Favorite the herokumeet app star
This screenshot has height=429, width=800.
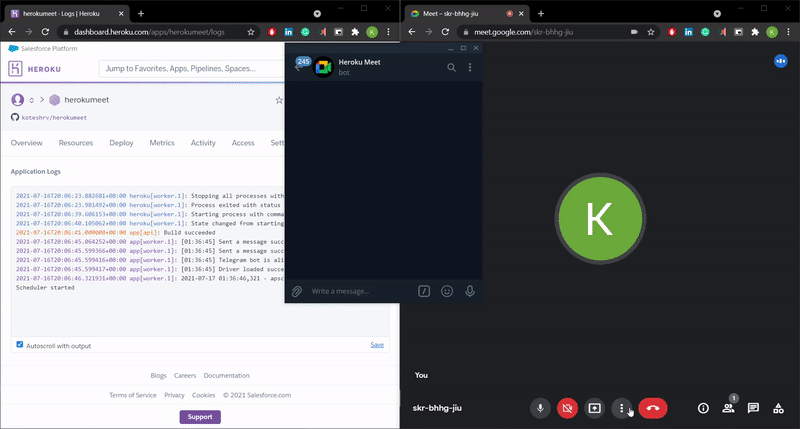click(279, 100)
